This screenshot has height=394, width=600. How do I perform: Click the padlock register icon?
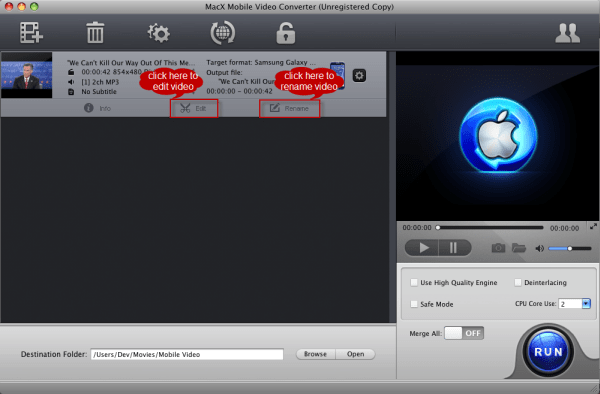pyautogui.click(x=285, y=33)
